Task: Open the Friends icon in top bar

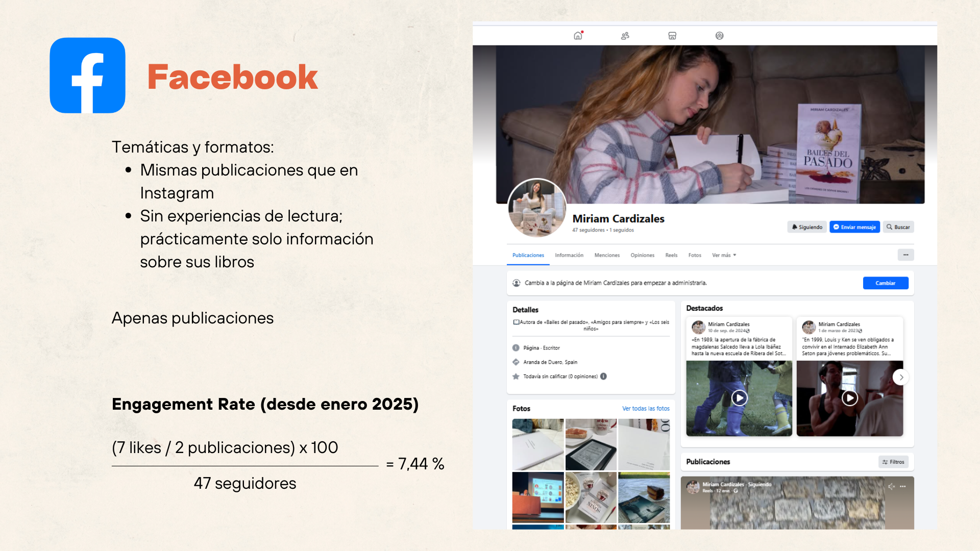Action: [x=625, y=36]
